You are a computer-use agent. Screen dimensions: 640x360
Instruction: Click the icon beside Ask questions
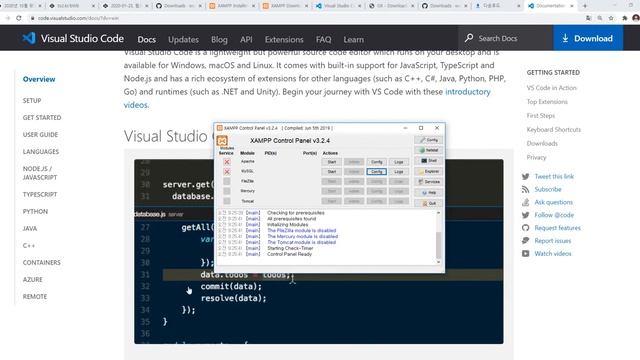pos(526,202)
